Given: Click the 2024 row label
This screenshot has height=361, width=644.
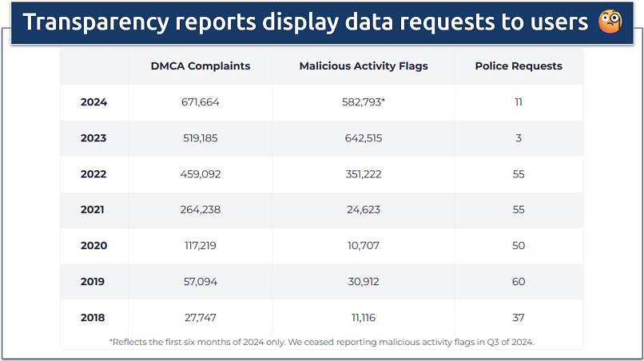Looking at the screenshot, I should 93,102.
